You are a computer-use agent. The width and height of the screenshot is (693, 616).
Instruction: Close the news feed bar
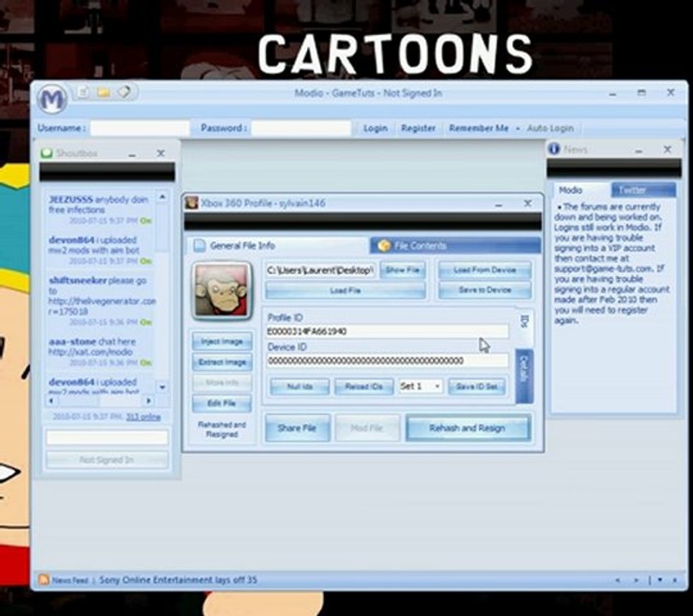(675, 580)
